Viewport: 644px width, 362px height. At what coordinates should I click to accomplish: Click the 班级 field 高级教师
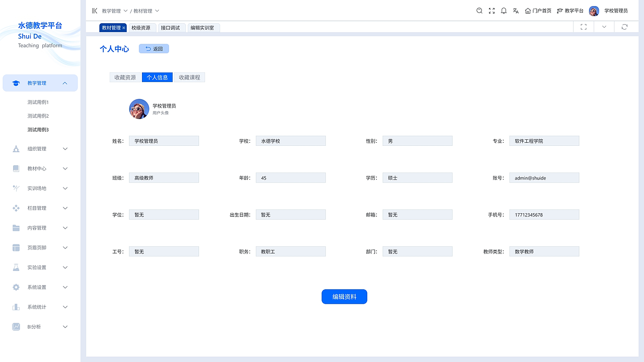point(164,178)
